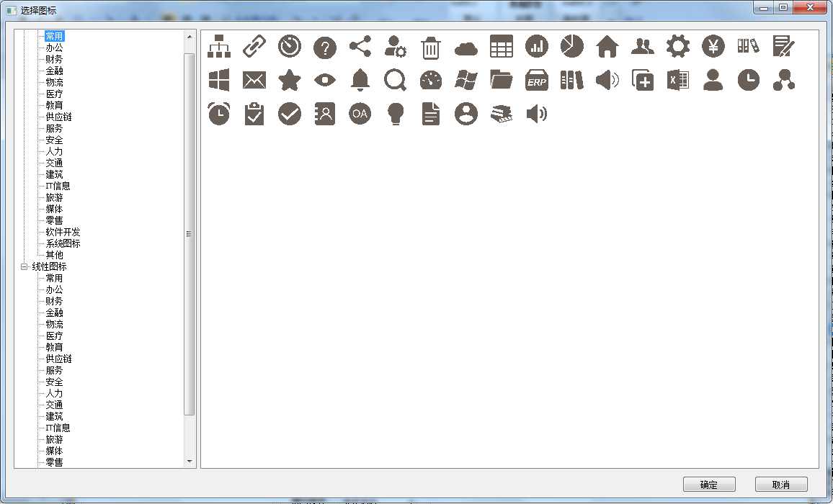The width and height of the screenshot is (833, 504).
Task: Select the OA circle icon
Action: click(360, 114)
